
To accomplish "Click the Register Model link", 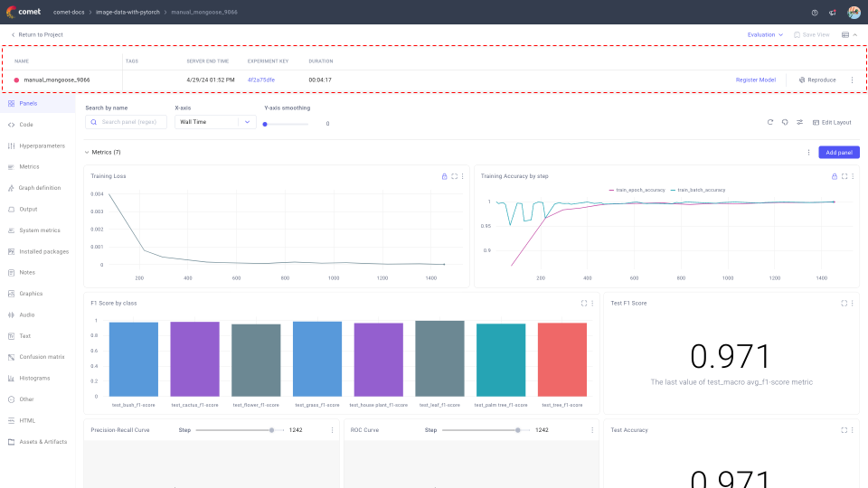I will point(755,80).
